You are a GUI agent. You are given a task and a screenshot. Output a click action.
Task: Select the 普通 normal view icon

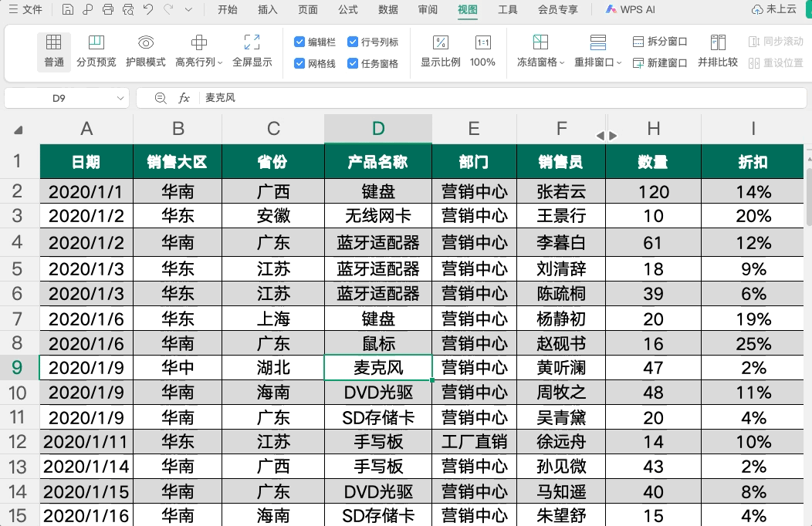coord(54,51)
